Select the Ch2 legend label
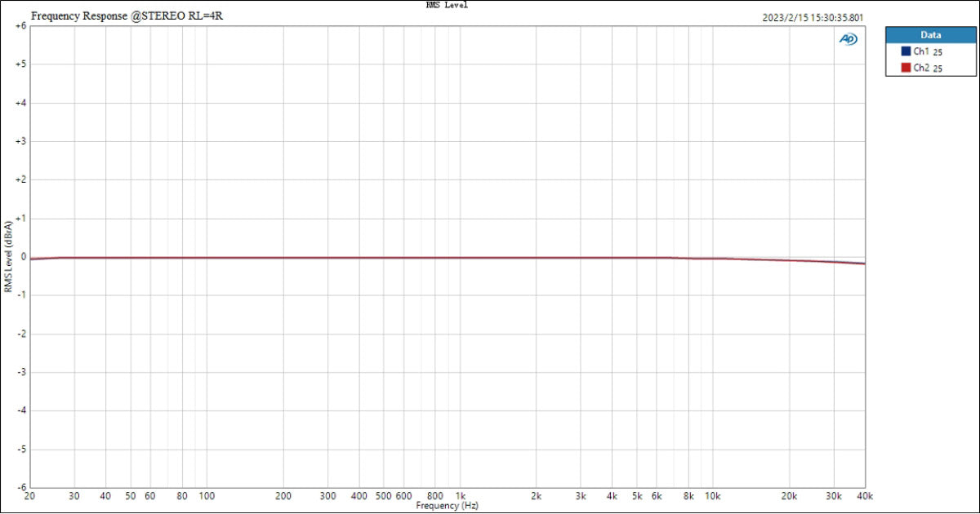980x514 pixels. 921,68
